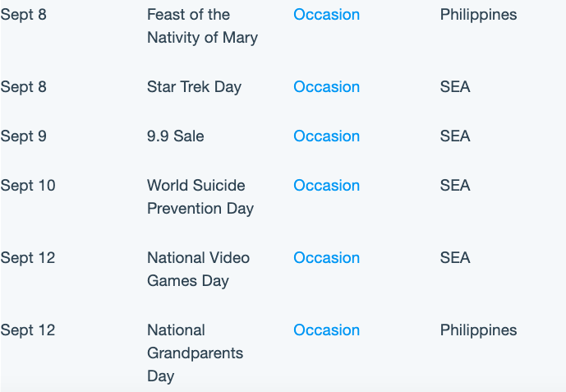
Task: Click the 9.9 Sale event name
Action: click(176, 136)
